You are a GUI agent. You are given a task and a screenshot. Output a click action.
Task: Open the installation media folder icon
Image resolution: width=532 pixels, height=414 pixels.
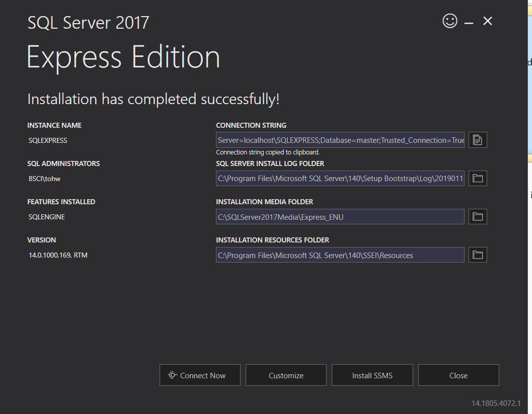point(478,217)
